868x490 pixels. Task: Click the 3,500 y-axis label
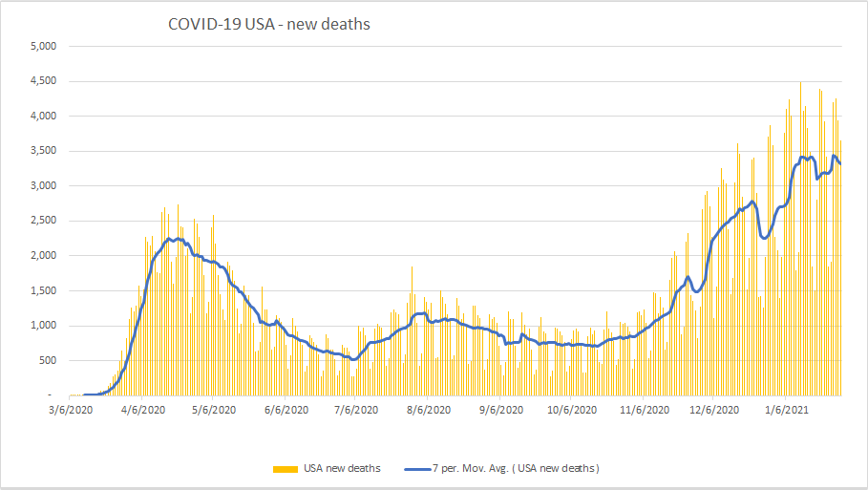click(43, 151)
